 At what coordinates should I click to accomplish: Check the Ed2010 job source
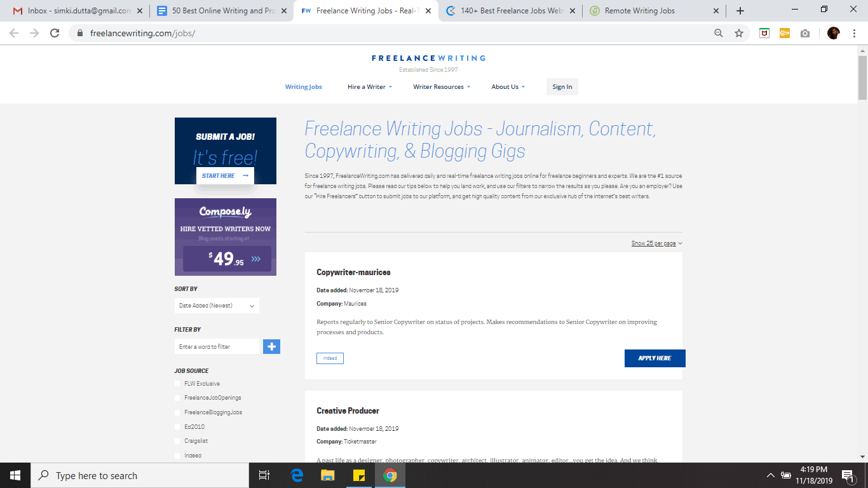pos(177,427)
